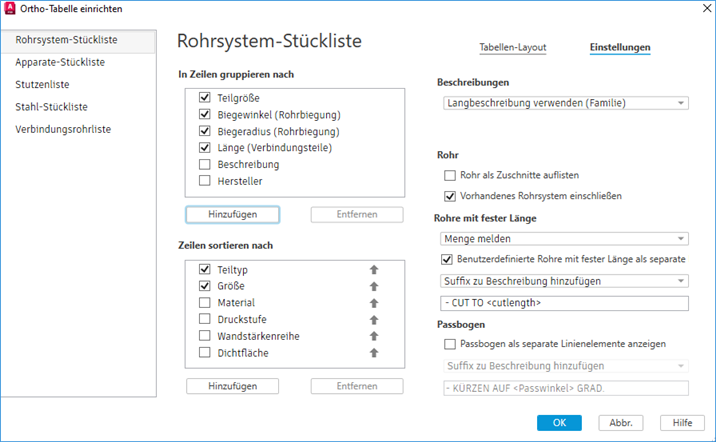Enable Rohr als Zuschnitte auflisten

(449, 175)
